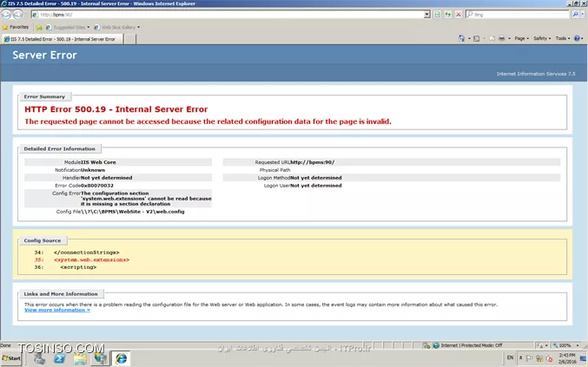The height and width of the screenshot is (367, 588).
Task: Click config line 36 scripting tag
Action: (78, 267)
